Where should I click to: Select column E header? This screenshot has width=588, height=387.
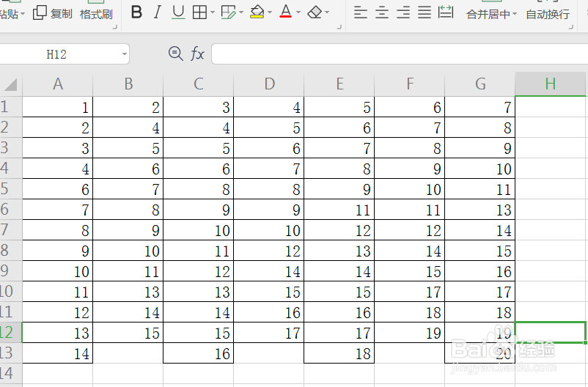coord(339,84)
